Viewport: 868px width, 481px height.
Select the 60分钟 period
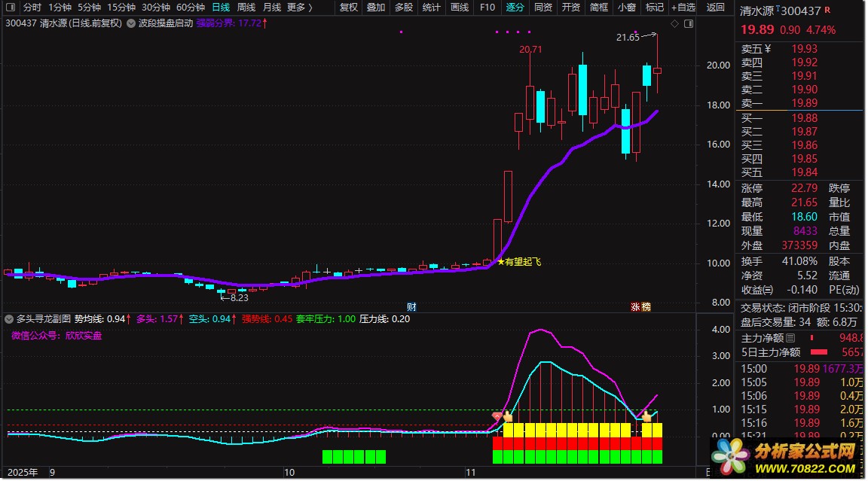pyautogui.click(x=191, y=8)
